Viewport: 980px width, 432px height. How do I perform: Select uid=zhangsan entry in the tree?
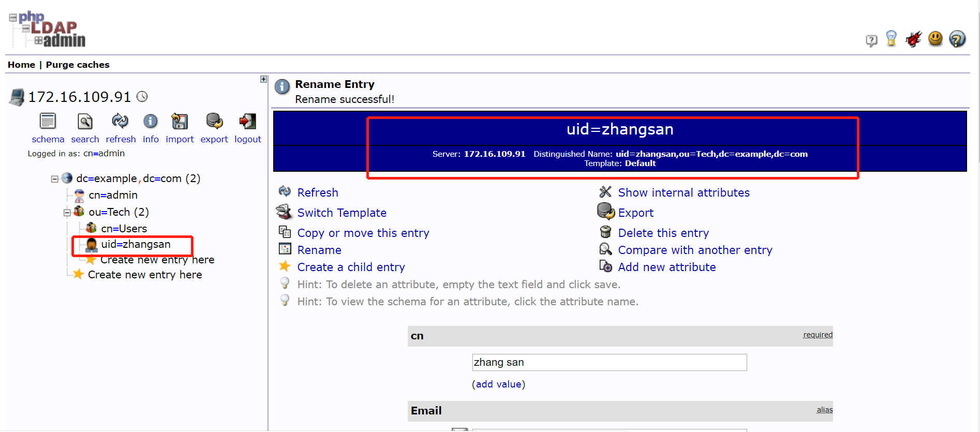pyautogui.click(x=136, y=244)
